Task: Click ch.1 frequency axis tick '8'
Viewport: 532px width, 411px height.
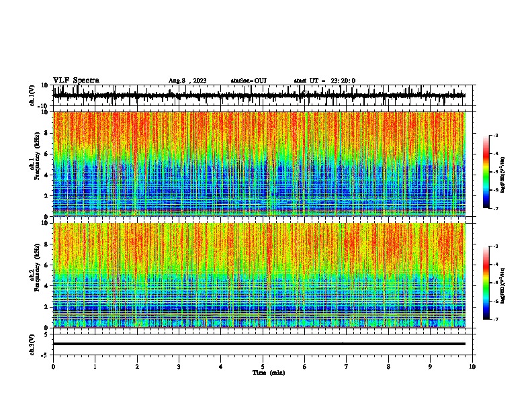Action: click(46, 133)
